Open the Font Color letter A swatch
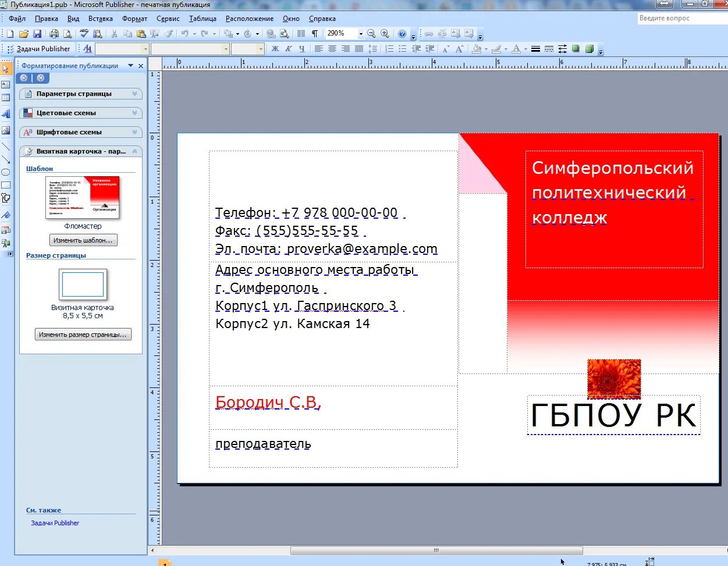Viewport: 728px width, 566px height. click(516, 49)
